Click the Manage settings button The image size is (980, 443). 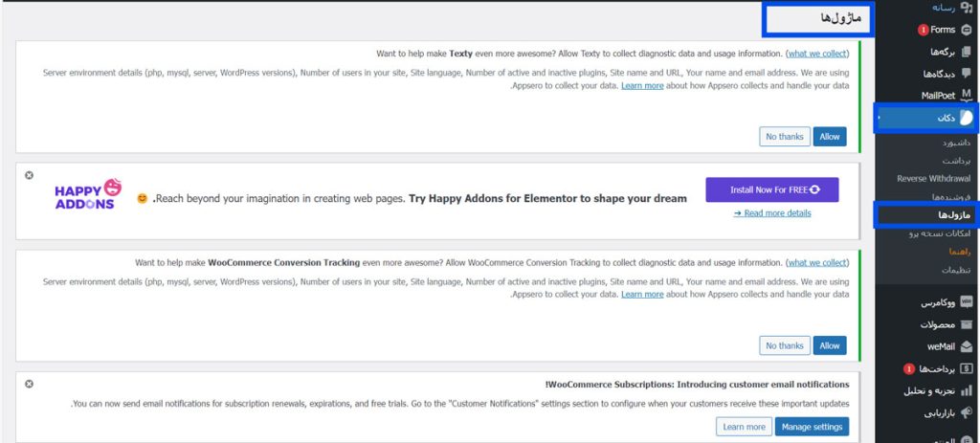point(811,427)
